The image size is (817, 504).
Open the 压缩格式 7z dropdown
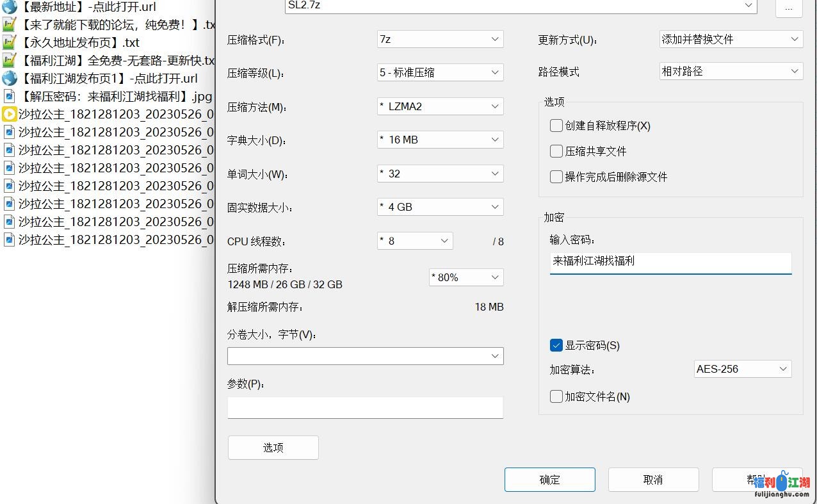(440, 39)
